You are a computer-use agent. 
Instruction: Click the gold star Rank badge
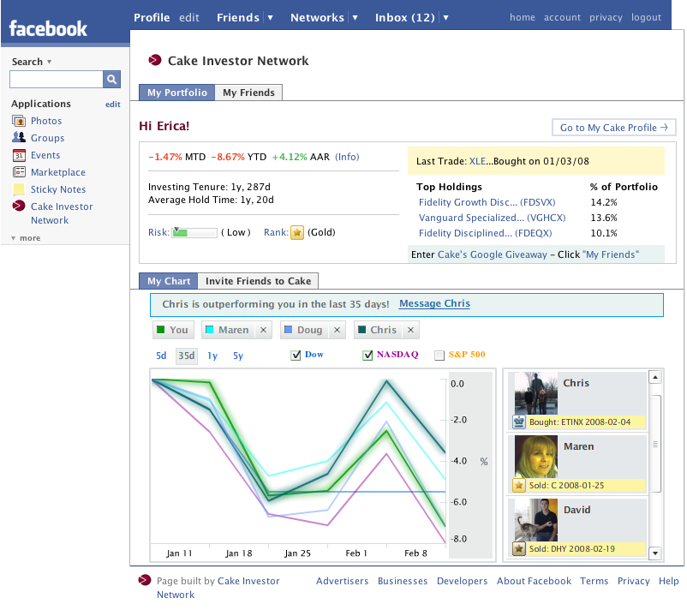[297, 232]
